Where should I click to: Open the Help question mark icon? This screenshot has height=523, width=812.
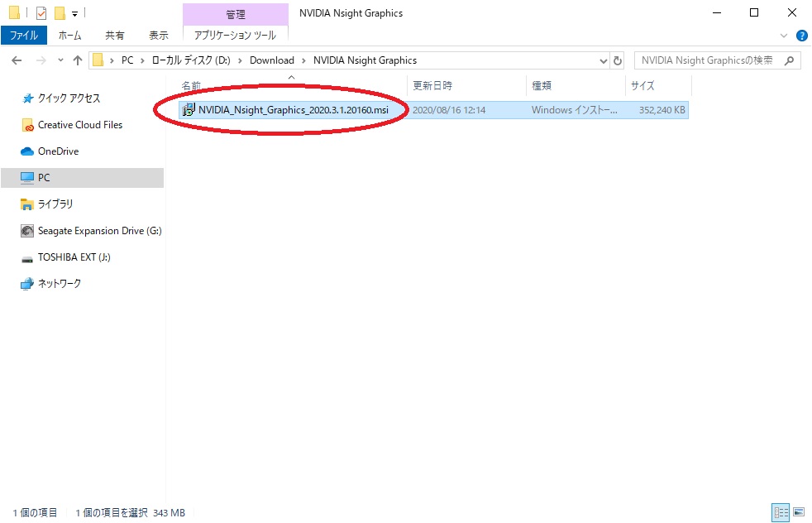(x=801, y=36)
